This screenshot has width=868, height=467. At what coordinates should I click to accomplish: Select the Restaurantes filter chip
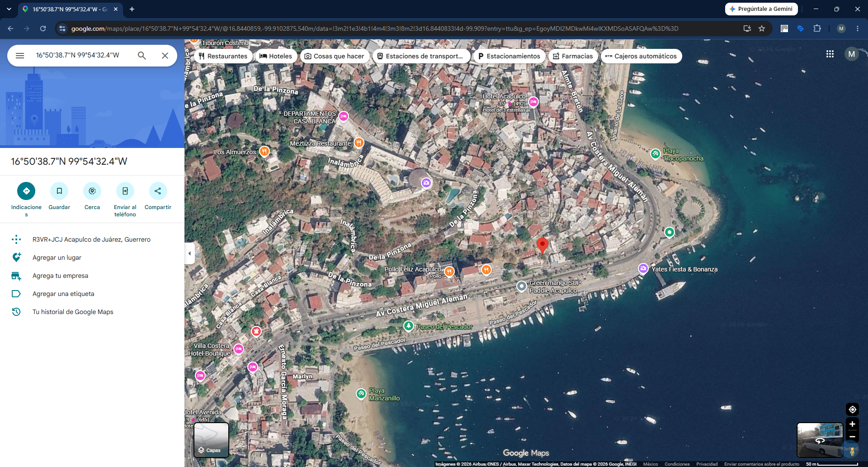click(223, 56)
